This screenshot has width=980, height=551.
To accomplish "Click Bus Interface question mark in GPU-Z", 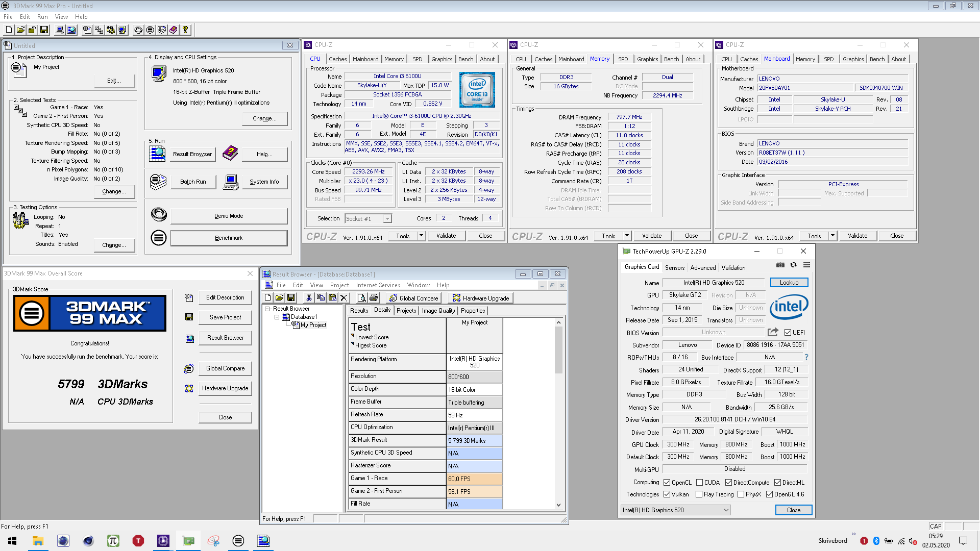I will (x=806, y=357).
